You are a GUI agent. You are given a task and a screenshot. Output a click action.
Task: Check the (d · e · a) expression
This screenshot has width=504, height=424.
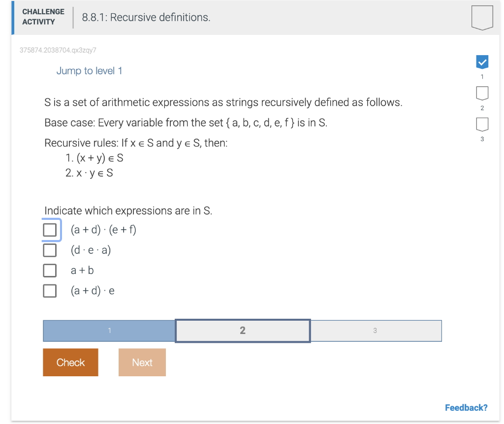point(50,250)
